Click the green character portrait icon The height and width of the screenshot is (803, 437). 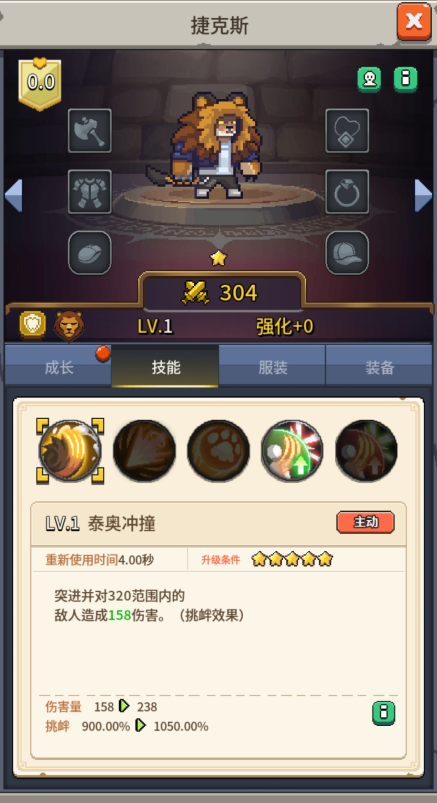(x=369, y=79)
